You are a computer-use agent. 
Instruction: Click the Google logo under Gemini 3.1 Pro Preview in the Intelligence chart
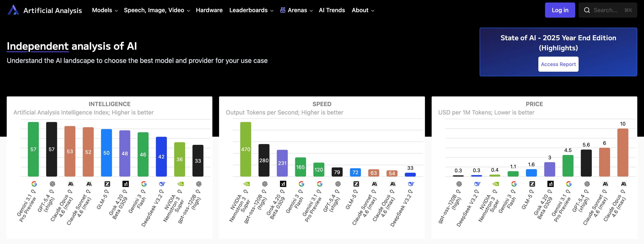coord(34,184)
